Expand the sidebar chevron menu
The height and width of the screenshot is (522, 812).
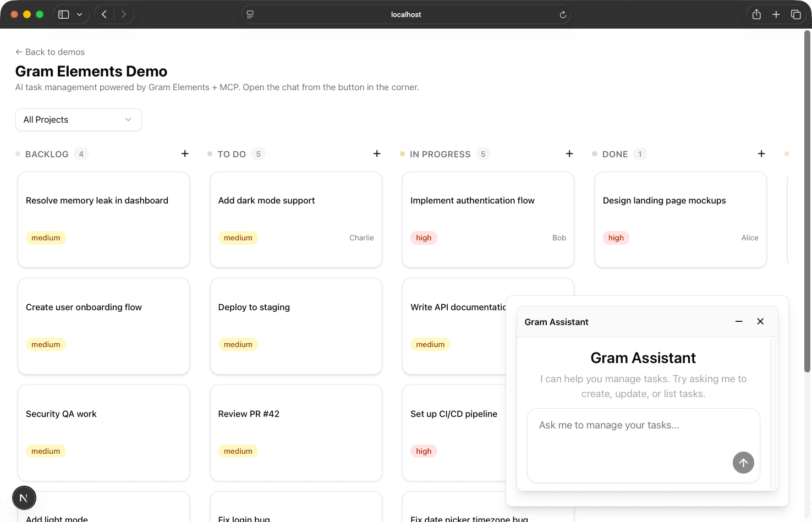pos(80,14)
